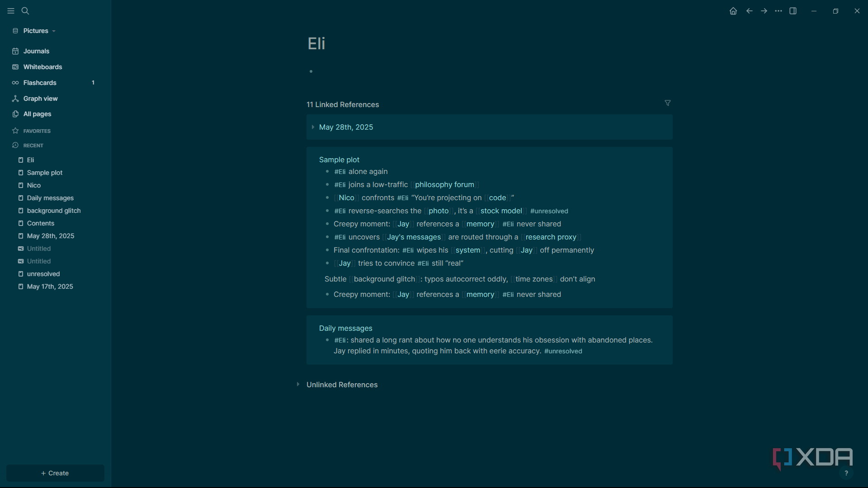Open the linked references filter funnel

(x=668, y=103)
